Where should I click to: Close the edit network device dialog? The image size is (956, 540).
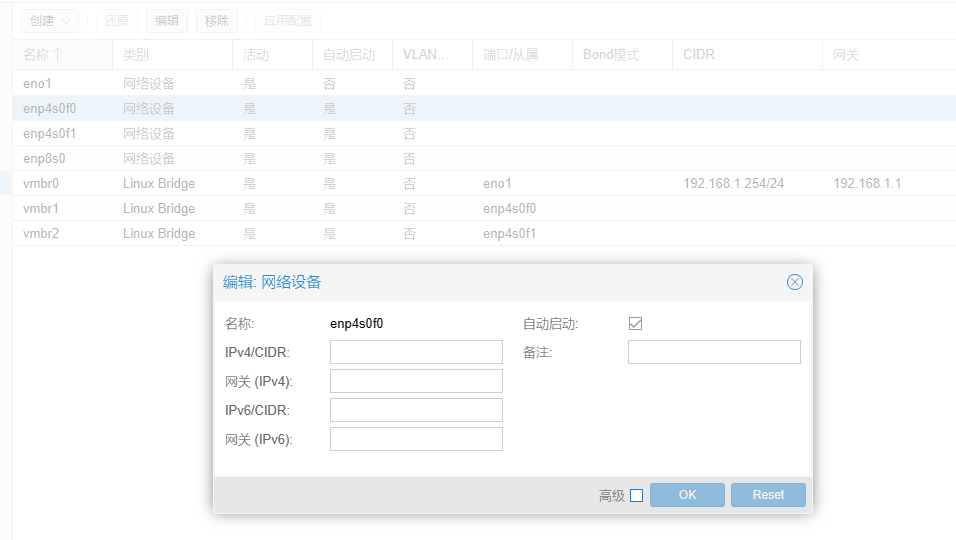794,282
